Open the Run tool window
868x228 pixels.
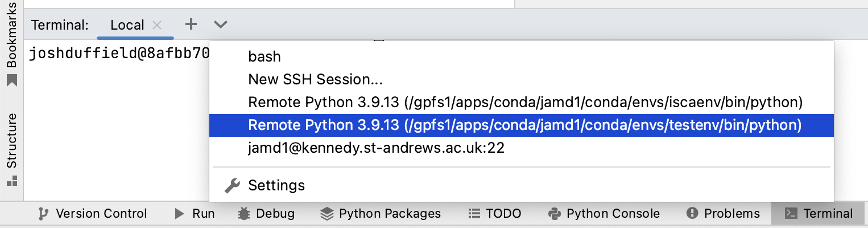pos(195,214)
